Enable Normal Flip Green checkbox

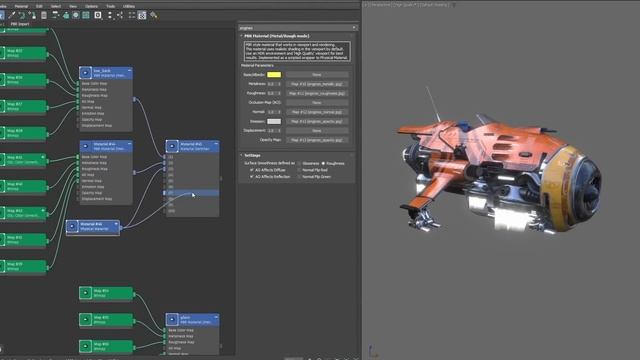tap(299, 177)
